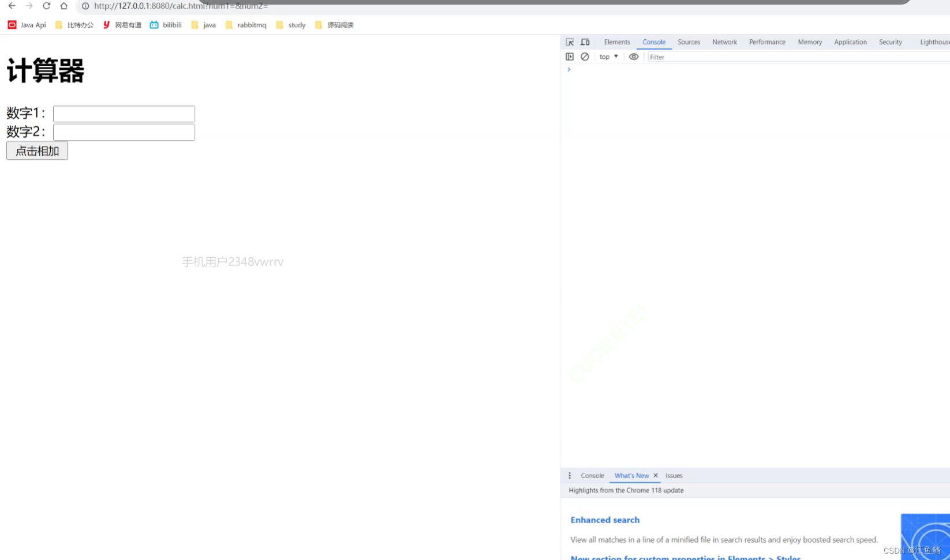Open the Java Api bookmark icon

(11, 25)
